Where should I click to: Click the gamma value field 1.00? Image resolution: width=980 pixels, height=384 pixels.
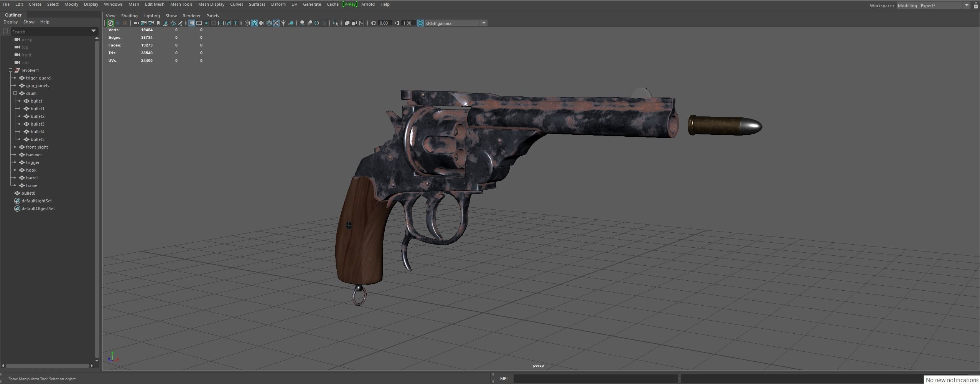point(408,23)
